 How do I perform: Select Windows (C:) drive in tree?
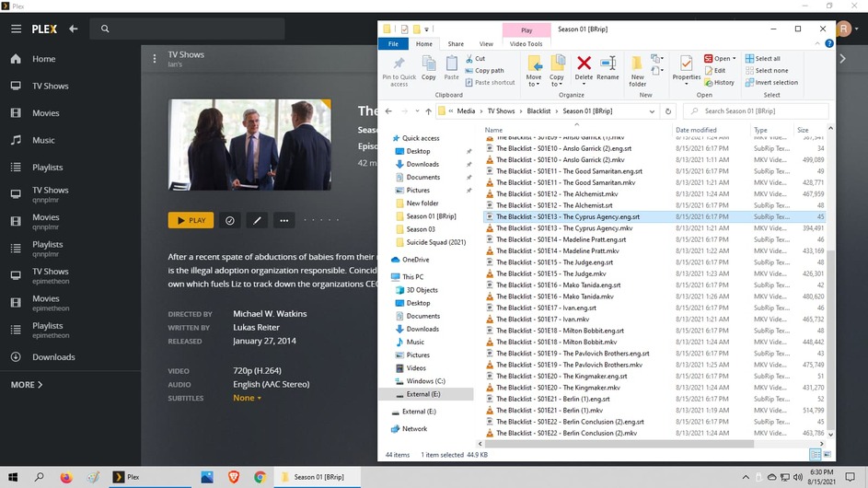425,381
